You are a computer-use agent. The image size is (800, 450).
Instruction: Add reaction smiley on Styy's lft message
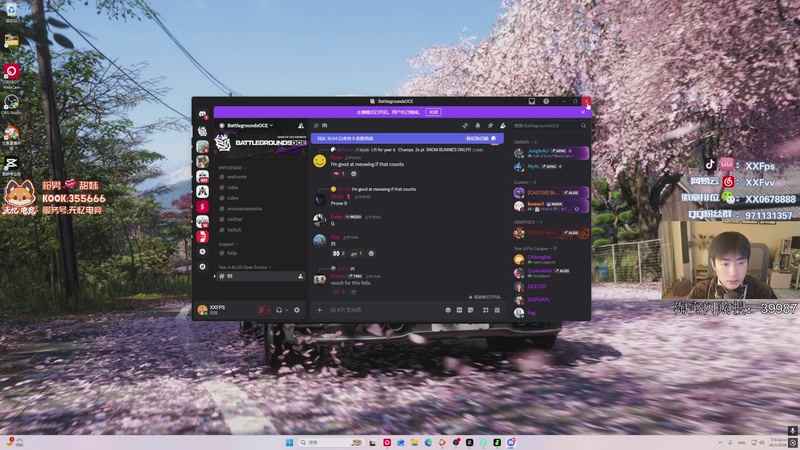click(371, 254)
